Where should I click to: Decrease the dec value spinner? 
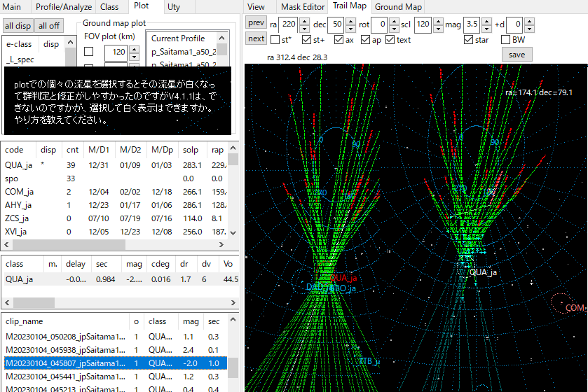pyautogui.click(x=350, y=29)
